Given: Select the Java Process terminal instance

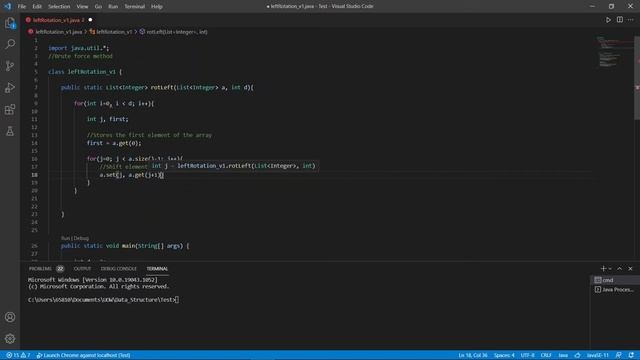Looking at the screenshot, I should (614, 289).
